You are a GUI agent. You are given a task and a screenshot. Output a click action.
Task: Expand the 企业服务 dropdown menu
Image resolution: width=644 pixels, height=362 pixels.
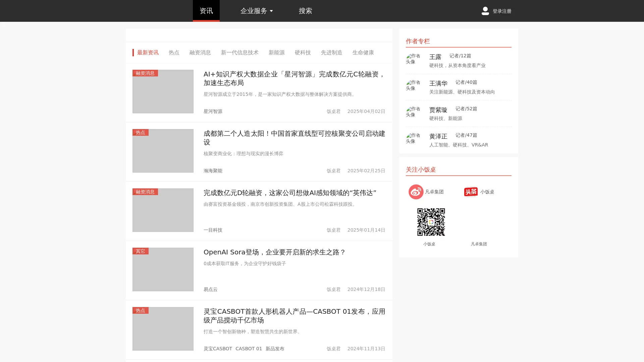click(257, 11)
